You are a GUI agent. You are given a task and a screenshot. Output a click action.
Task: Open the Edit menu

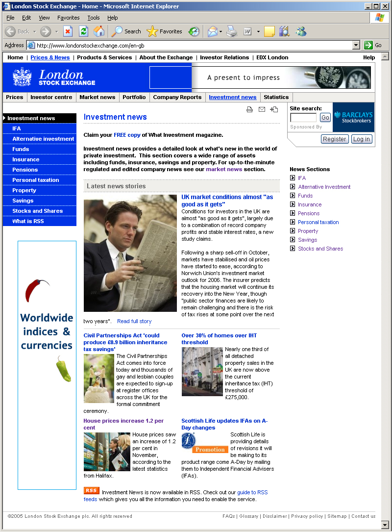pyautogui.click(x=26, y=18)
